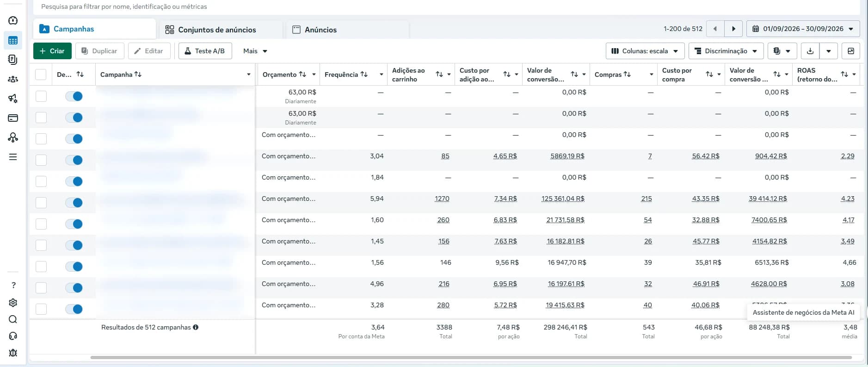
Task: Open the Colunas: escala dropdown
Action: pyautogui.click(x=645, y=51)
